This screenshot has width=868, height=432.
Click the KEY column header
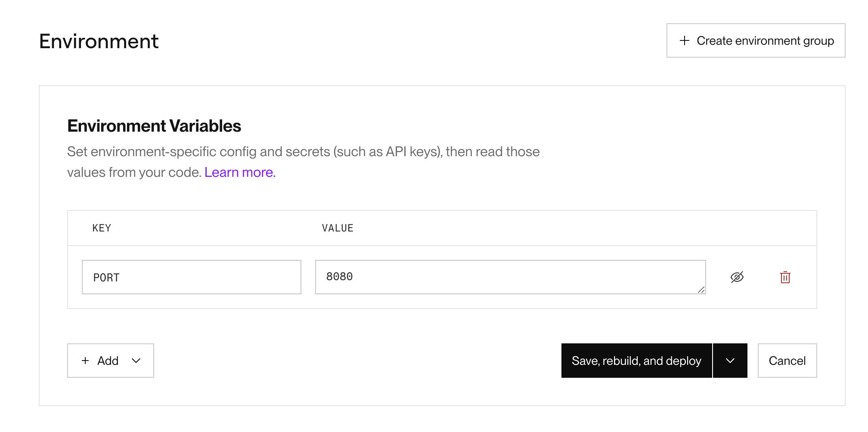click(x=102, y=228)
